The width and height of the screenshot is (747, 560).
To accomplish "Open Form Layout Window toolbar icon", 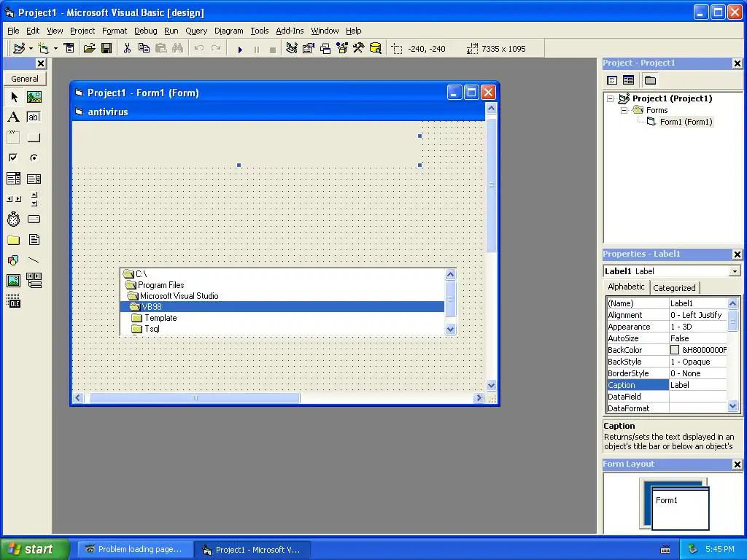I will pyautogui.click(x=325, y=48).
